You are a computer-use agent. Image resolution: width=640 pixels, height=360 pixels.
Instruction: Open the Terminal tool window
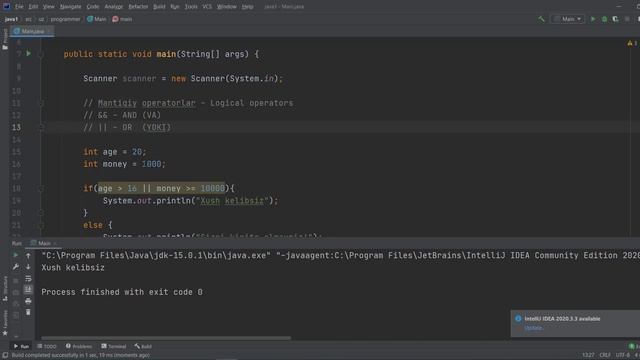click(114, 346)
